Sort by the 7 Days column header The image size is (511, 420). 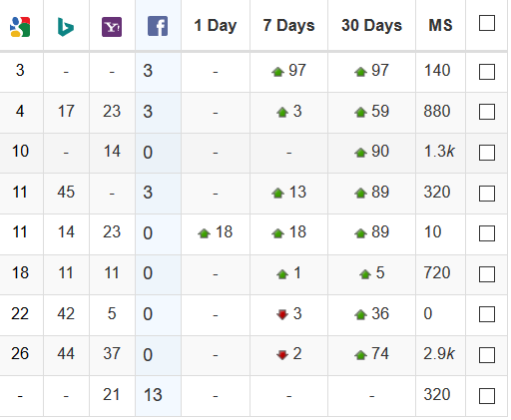pos(288,25)
